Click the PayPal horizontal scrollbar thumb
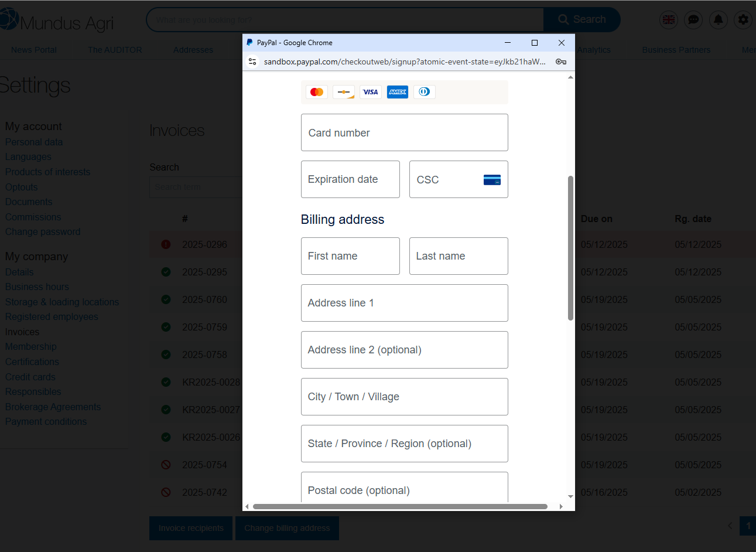The width and height of the screenshot is (756, 552). 400,506
